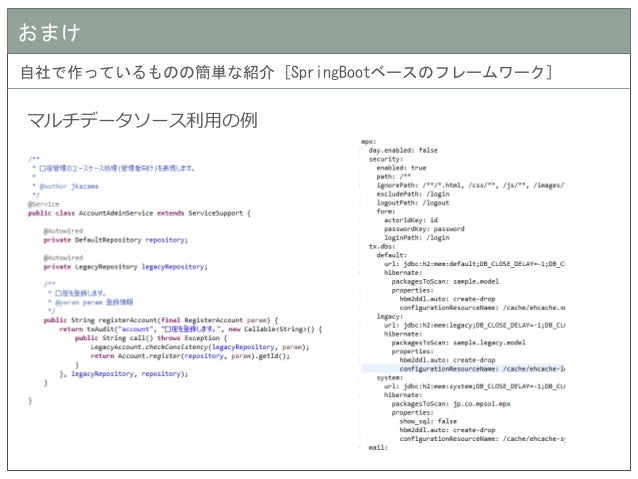This screenshot has height=479, width=638.
Task: Click the "logoutPath: /logout" line
Action: pyautogui.click(x=413, y=203)
